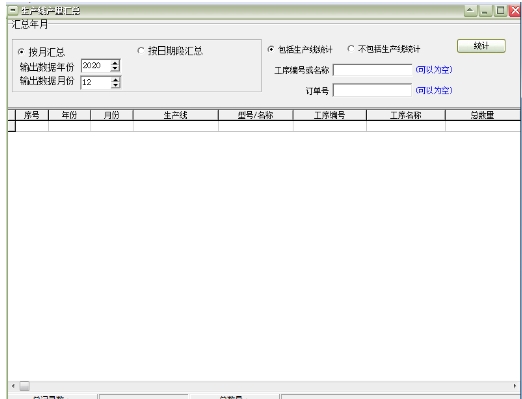Close the 生产线产量汇总 window
Screen dimensions: 522x399
point(515,11)
